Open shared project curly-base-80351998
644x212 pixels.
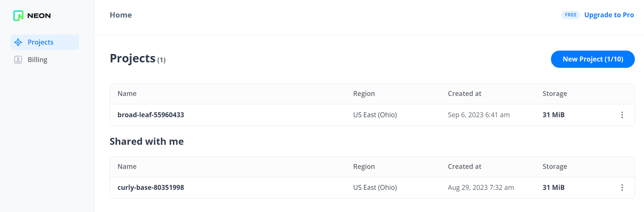point(151,188)
